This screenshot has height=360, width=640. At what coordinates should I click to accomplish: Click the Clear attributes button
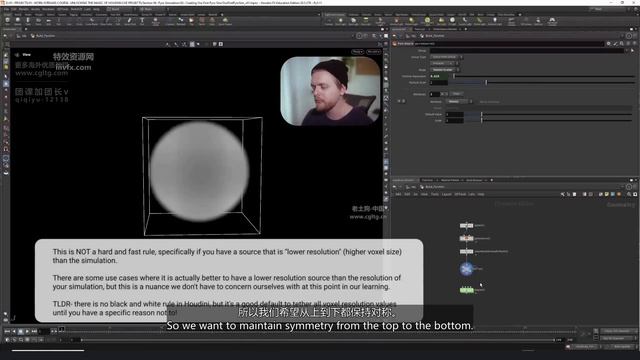coord(456,94)
